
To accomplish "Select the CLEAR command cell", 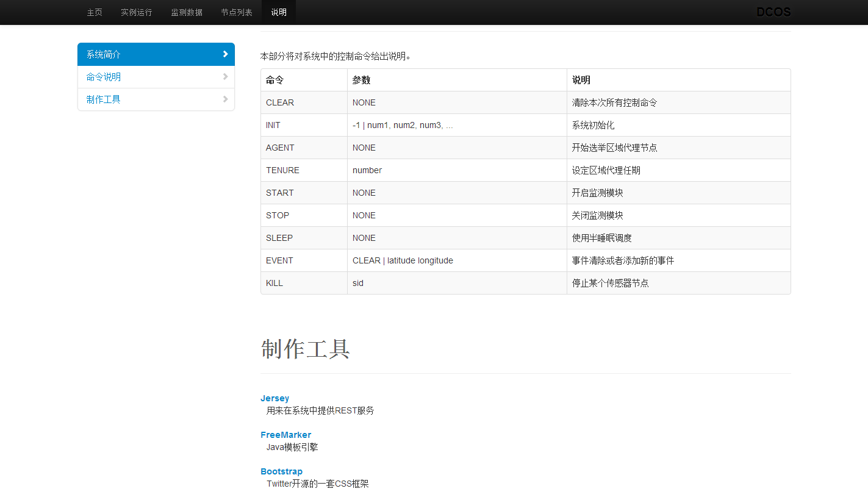I will point(304,102).
